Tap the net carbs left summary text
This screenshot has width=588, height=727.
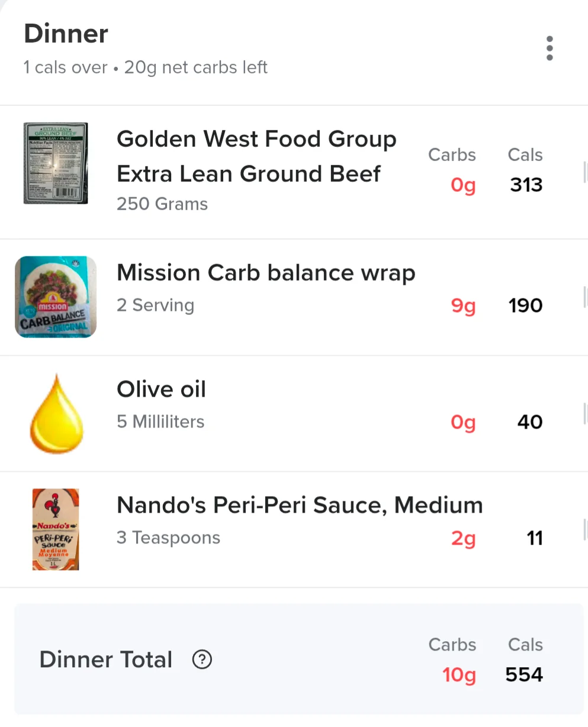[x=196, y=67]
